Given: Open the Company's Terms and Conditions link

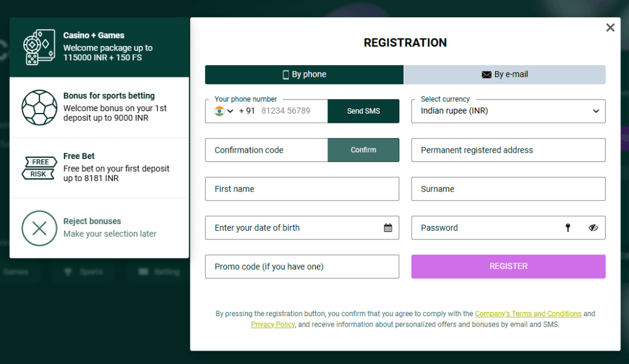Looking at the screenshot, I should coord(528,313).
